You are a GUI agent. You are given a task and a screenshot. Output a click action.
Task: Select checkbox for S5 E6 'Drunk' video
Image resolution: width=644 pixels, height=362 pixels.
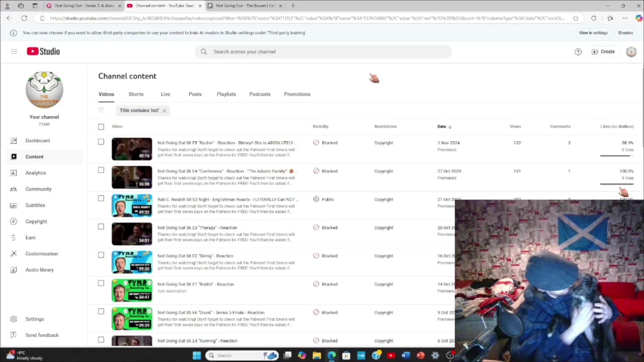[x=101, y=311]
